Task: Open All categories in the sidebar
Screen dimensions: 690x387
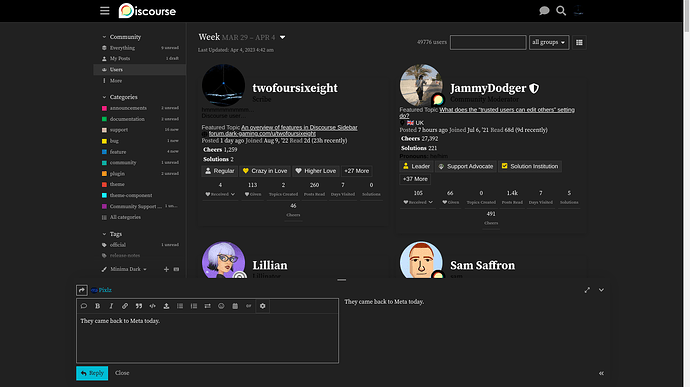Action: click(140, 217)
